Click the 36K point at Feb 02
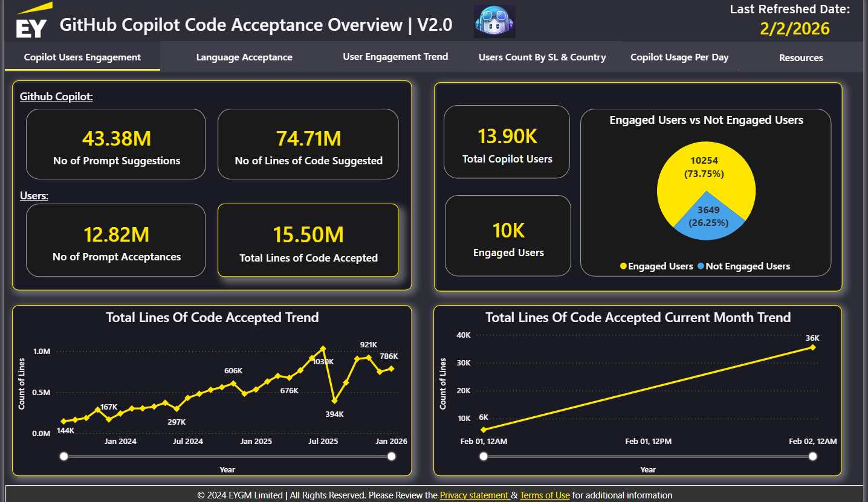This screenshot has width=868, height=502. pyautogui.click(x=813, y=347)
